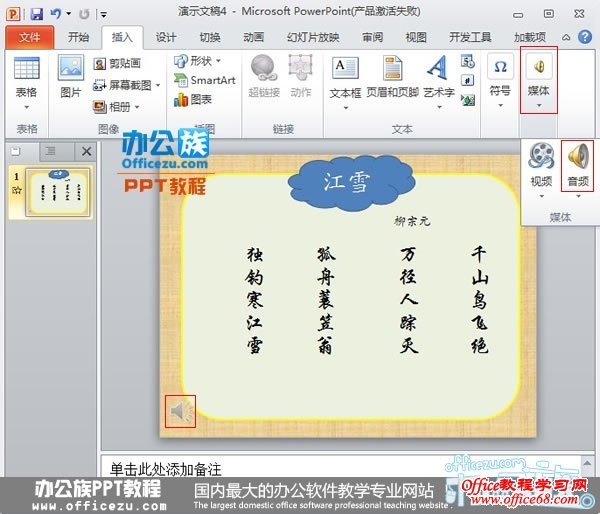Expand the 表格 dropdown arrow
Screen dimensions: 600x514
(x=26, y=107)
